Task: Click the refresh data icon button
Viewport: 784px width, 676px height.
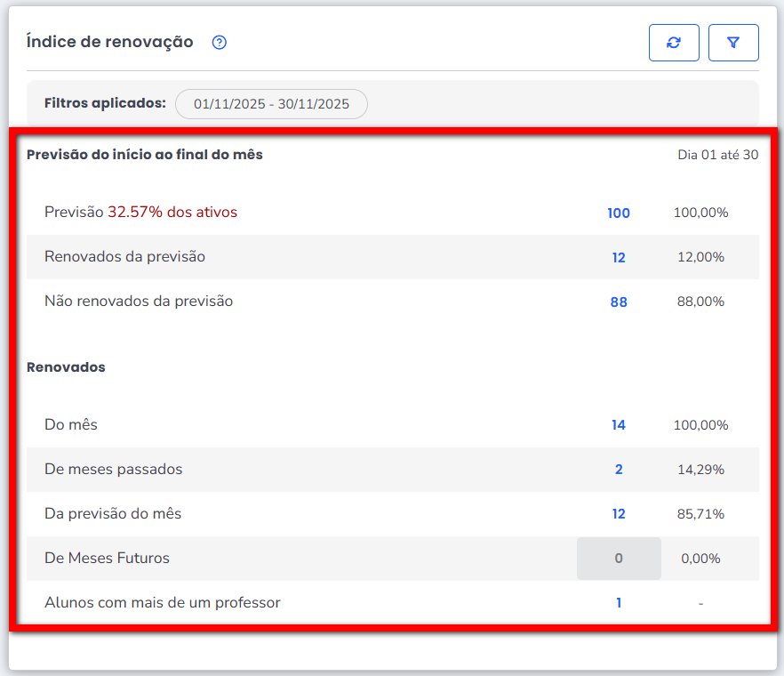Action: [674, 43]
